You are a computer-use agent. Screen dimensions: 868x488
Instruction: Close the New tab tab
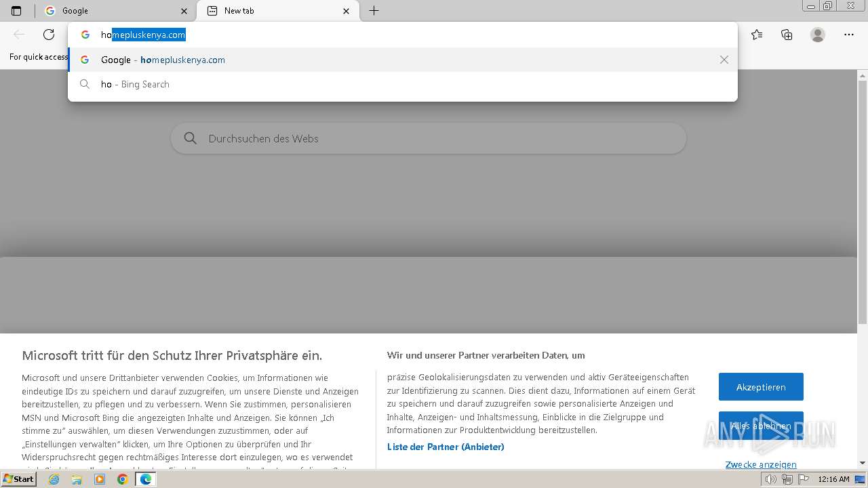pos(347,11)
